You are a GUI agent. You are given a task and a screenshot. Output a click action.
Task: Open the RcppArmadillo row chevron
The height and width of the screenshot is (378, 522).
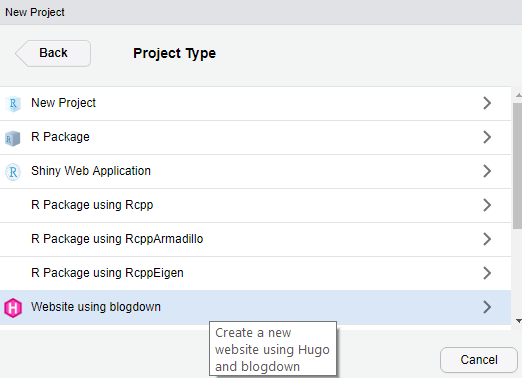487,239
